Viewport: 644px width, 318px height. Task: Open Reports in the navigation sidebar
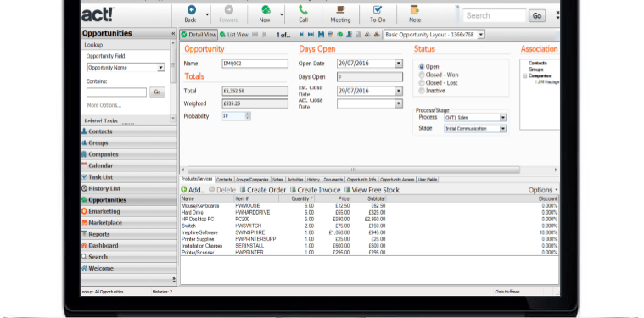(x=129, y=234)
